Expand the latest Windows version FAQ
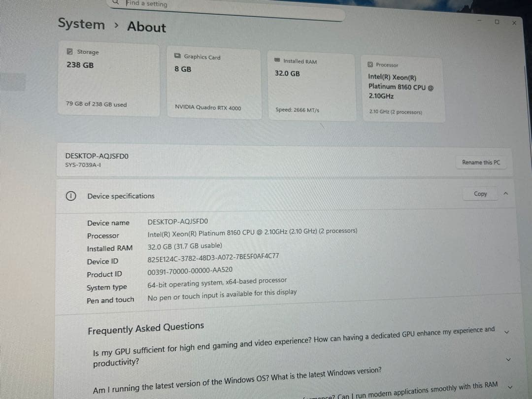The width and height of the screenshot is (532, 399). [508, 359]
